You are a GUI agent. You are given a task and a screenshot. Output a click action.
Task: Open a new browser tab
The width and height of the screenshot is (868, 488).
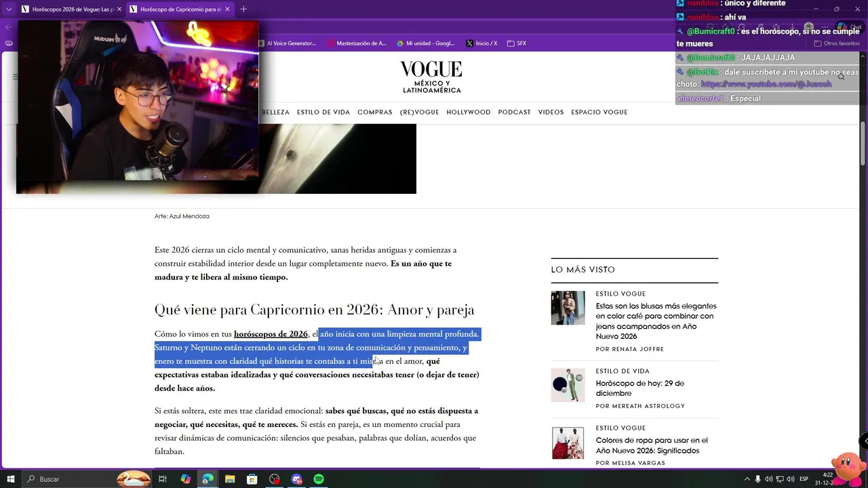tap(243, 9)
